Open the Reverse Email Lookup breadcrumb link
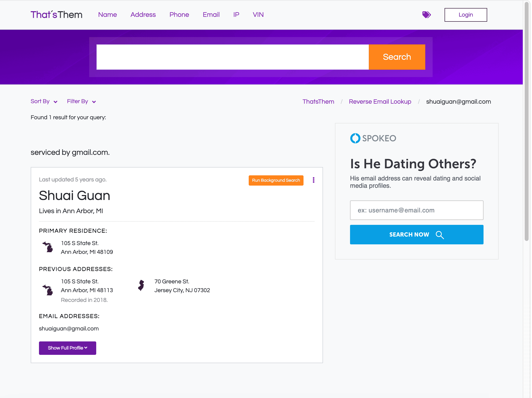532x398 pixels. tap(380, 102)
